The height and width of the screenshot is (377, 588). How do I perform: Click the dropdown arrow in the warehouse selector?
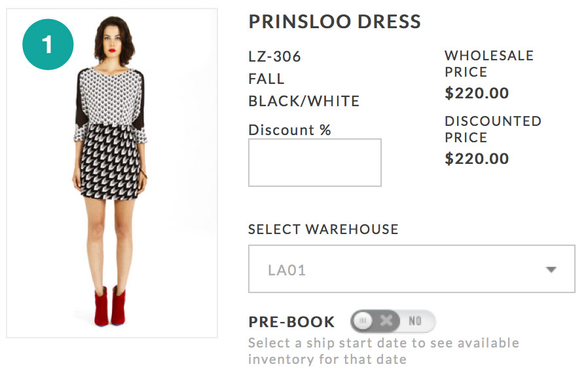[551, 269]
